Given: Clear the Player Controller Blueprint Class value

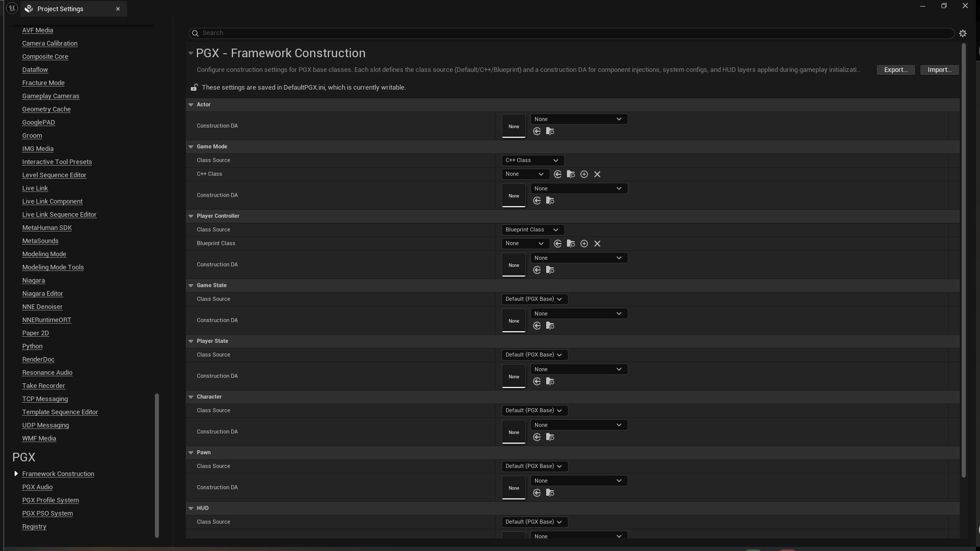Looking at the screenshot, I should 597,244.
